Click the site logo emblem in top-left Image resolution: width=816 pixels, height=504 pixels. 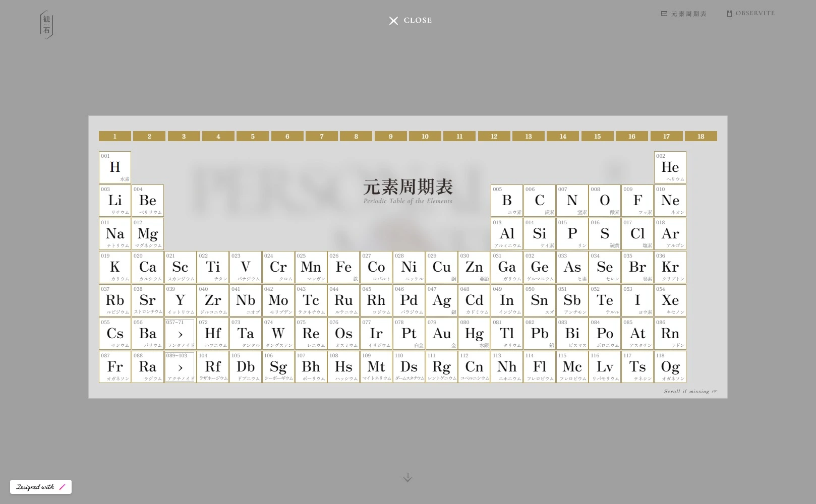pos(46,25)
